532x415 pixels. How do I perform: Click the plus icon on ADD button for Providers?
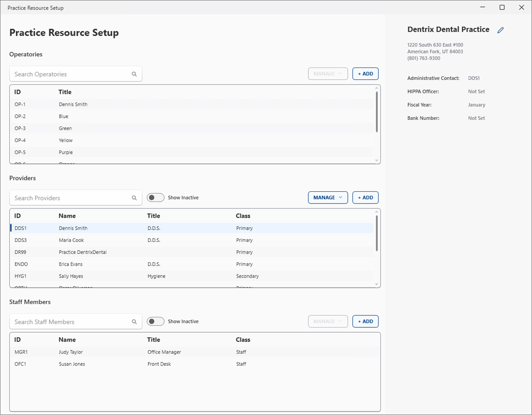pos(360,197)
